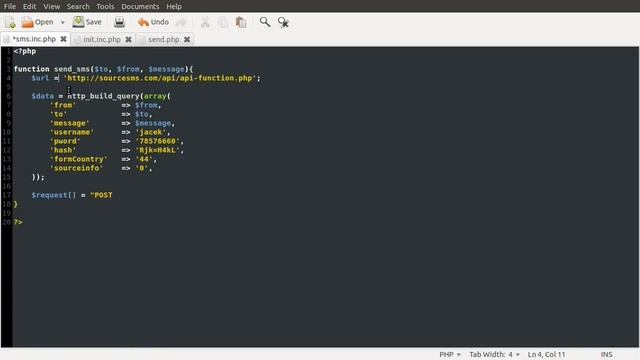The height and width of the screenshot is (360, 640).
Task: Click the $data variable
Action: [43, 96]
